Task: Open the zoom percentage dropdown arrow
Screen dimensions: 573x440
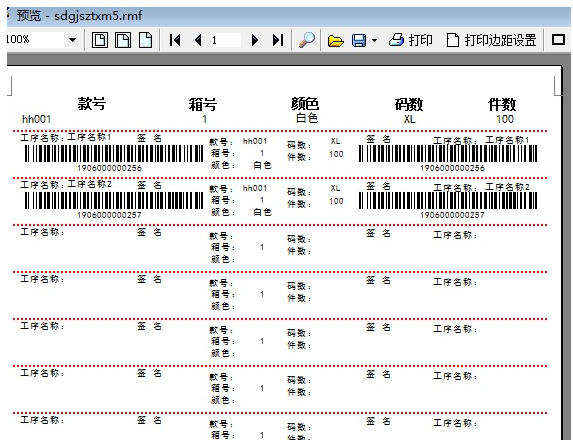Action: (x=72, y=39)
